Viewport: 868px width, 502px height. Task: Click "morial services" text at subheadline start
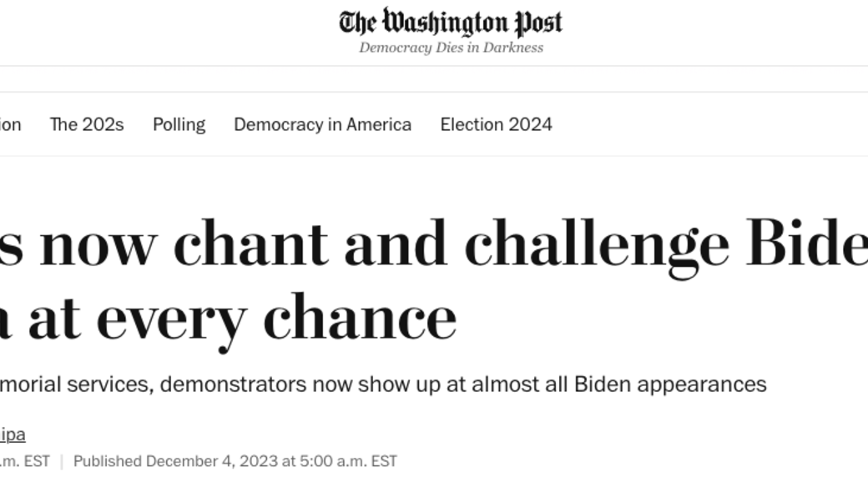pos(75,384)
